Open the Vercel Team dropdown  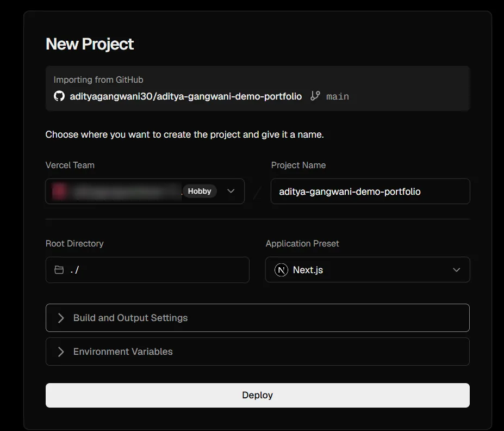[x=145, y=192]
